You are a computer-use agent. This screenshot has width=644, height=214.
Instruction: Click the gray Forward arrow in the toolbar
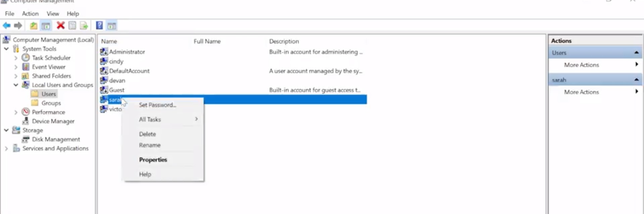pos(18,25)
